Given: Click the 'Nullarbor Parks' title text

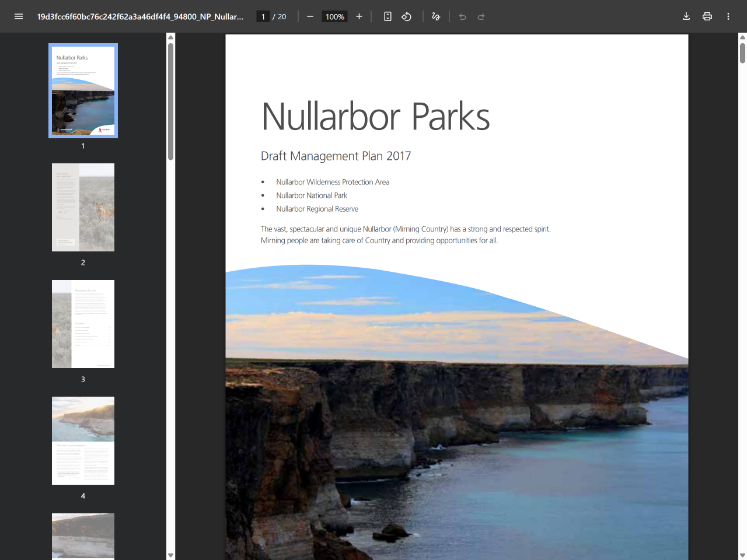Looking at the screenshot, I should click(375, 117).
